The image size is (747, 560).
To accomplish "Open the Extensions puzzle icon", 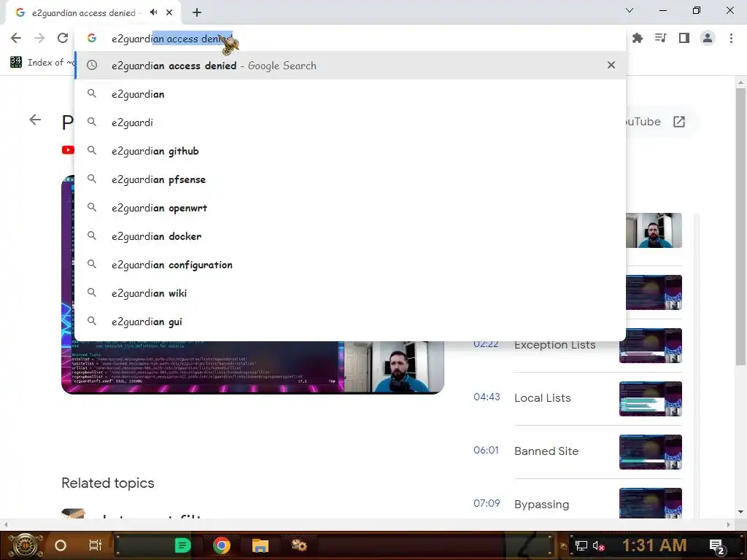I will click(x=638, y=38).
